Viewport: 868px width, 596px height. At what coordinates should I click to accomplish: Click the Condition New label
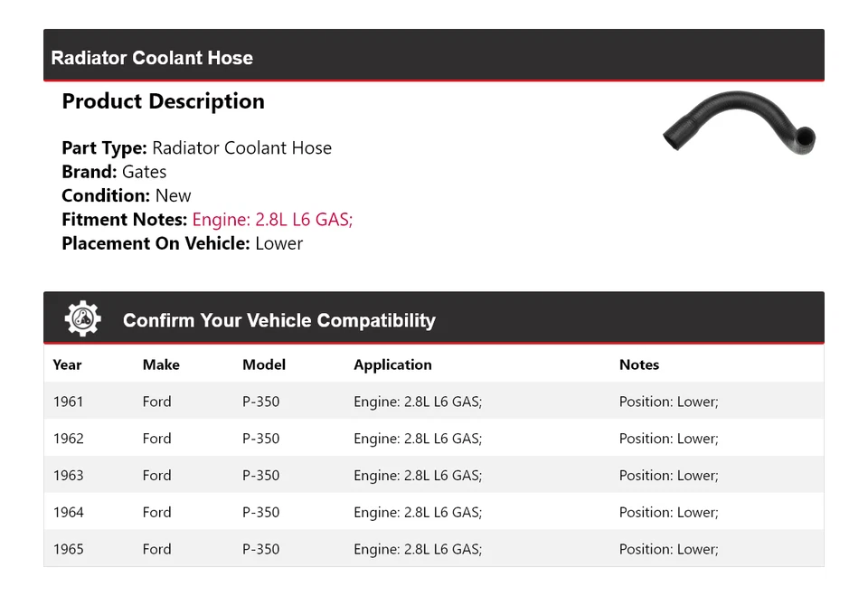click(124, 195)
